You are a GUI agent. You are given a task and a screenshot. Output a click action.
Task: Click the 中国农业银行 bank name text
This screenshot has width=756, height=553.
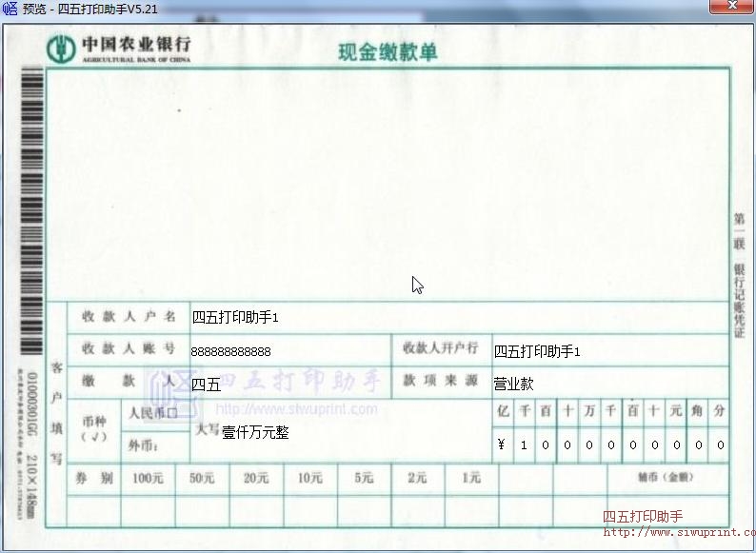(136, 45)
